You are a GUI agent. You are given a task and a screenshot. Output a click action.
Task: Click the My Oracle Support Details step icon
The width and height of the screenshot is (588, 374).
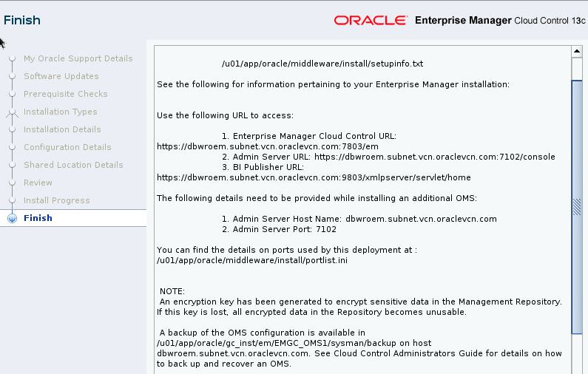point(12,59)
